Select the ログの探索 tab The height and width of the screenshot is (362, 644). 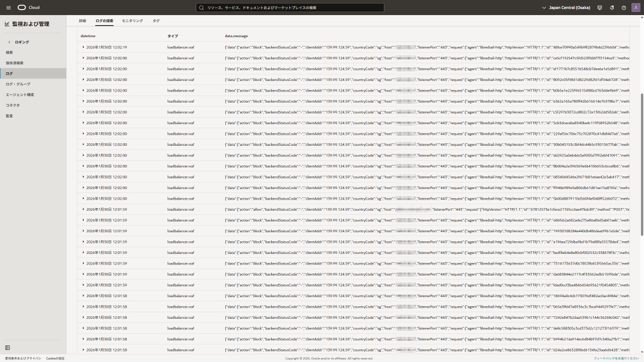tap(104, 21)
